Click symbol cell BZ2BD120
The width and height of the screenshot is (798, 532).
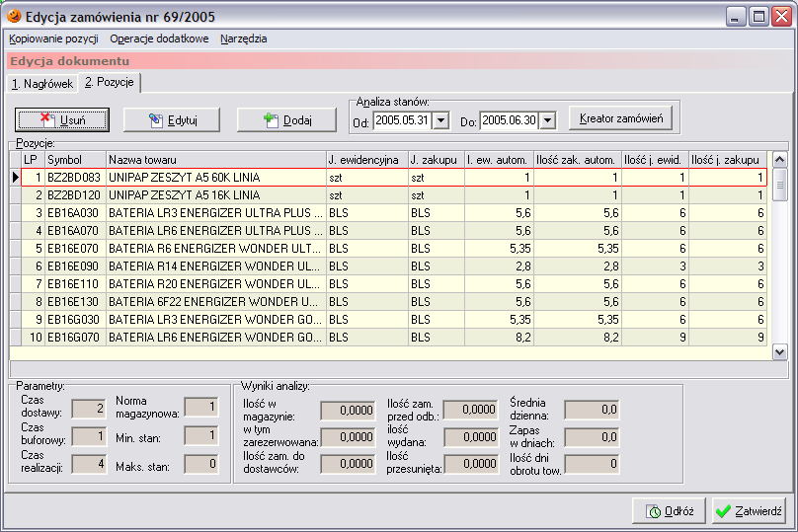(75, 195)
